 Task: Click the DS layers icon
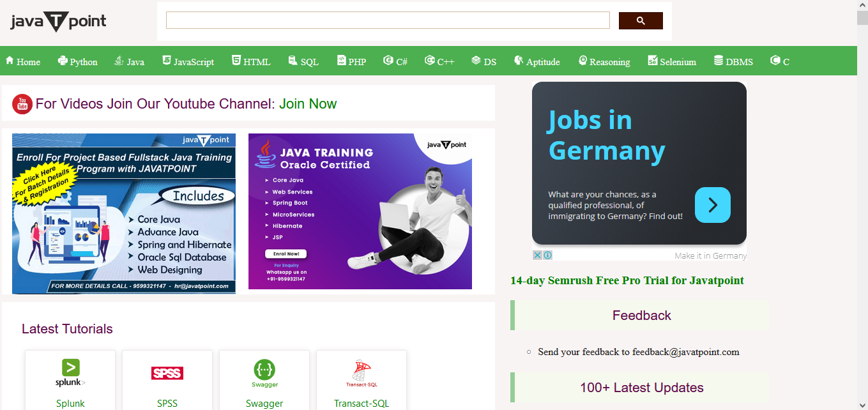tap(476, 61)
